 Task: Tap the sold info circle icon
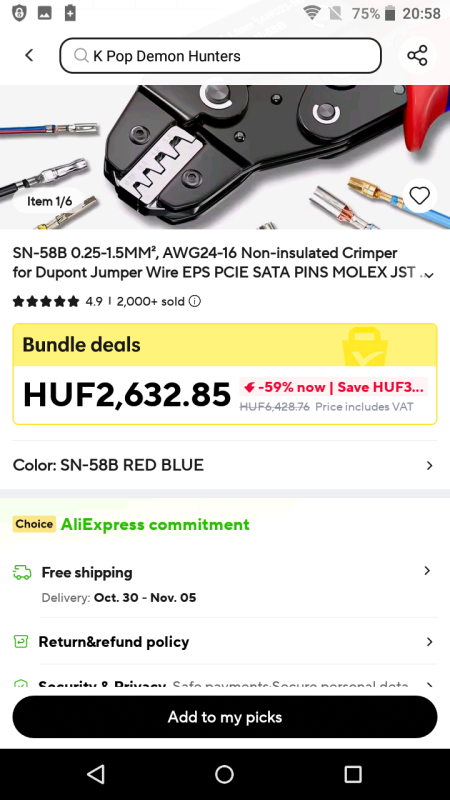tap(194, 302)
